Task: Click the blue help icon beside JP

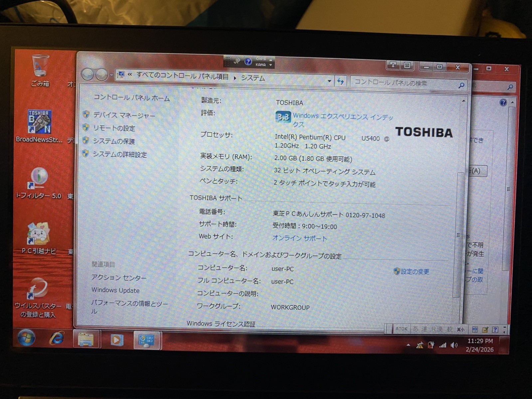Action: click(x=248, y=62)
